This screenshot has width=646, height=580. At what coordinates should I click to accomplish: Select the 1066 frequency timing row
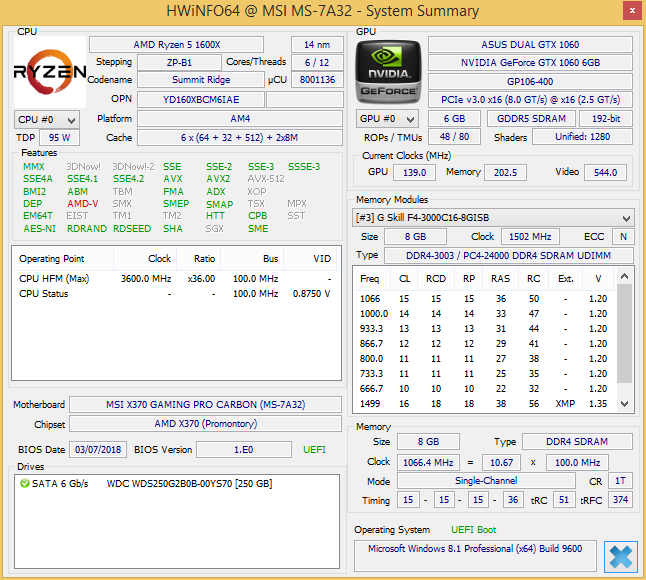point(484,299)
